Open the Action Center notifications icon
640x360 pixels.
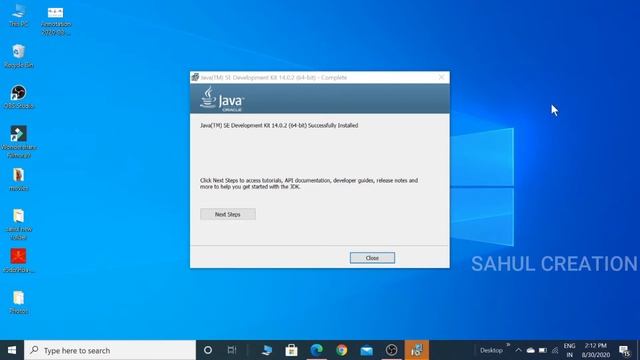click(624, 350)
